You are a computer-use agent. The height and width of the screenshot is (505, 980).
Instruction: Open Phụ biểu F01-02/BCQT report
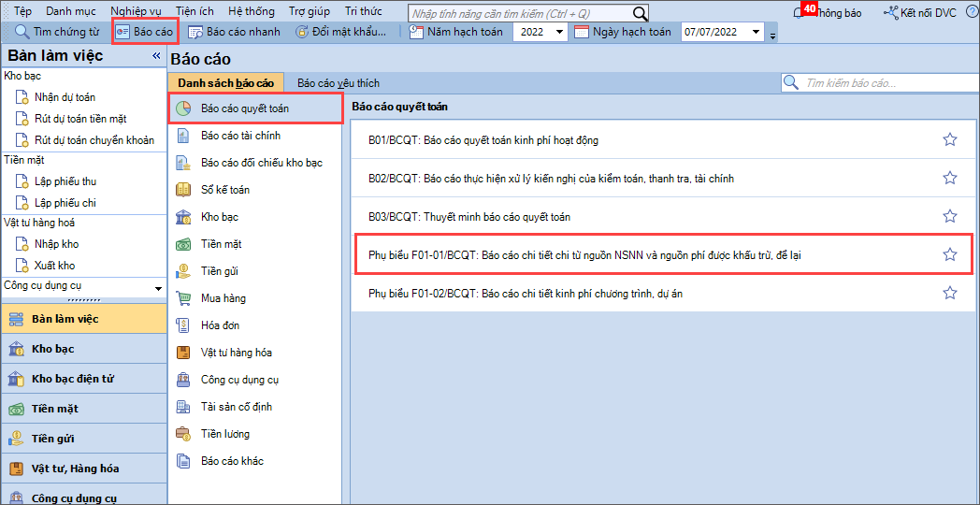[x=661, y=293]
